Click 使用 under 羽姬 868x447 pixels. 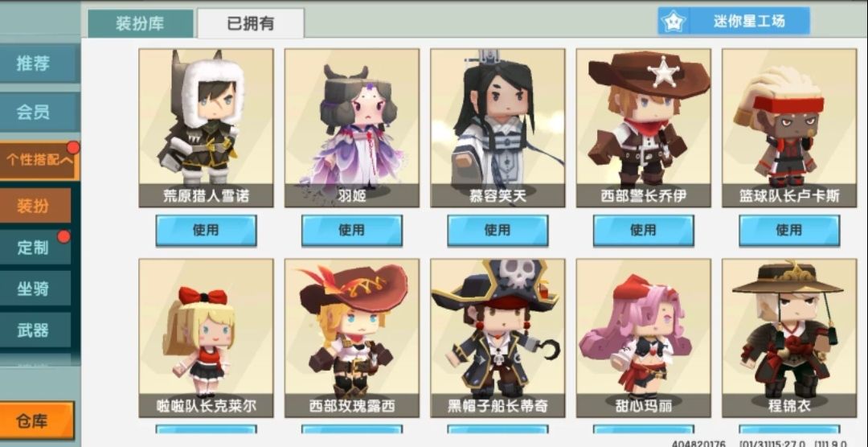(x=351, y=230)
